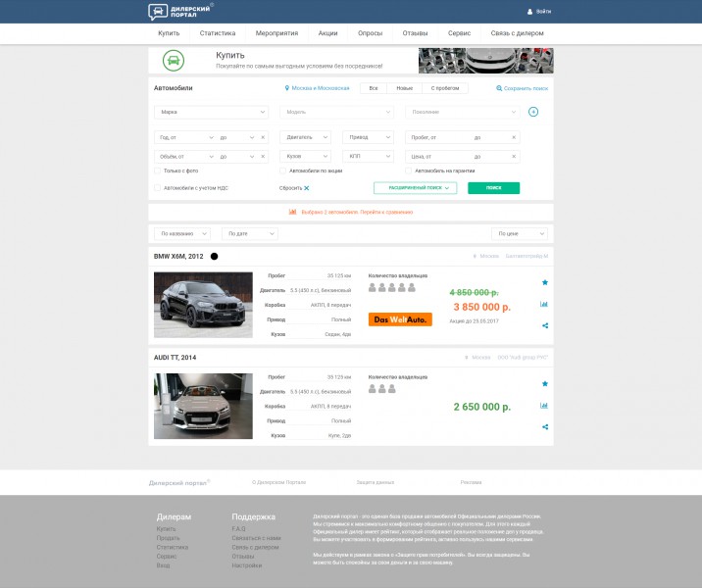Open the Акции menu item
Image resolution: width=702 pixels, height=588 pixels.
[x=327, y=33]
